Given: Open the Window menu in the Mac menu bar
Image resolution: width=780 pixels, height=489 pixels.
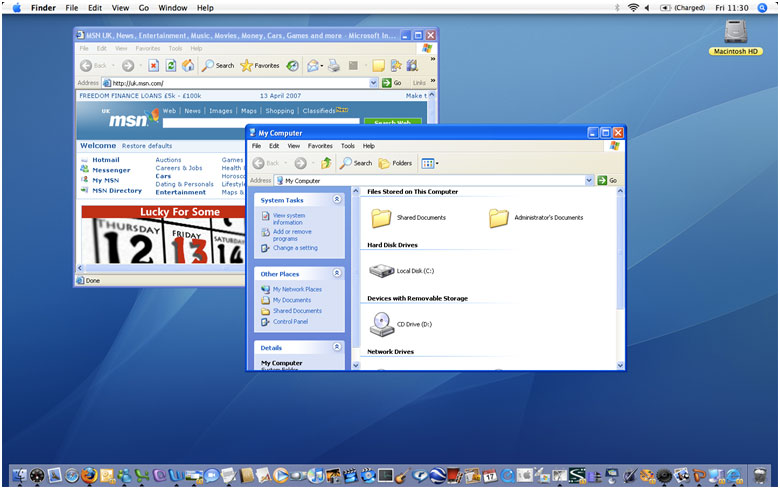Looking at the screenshot, I should pos(173,7).
